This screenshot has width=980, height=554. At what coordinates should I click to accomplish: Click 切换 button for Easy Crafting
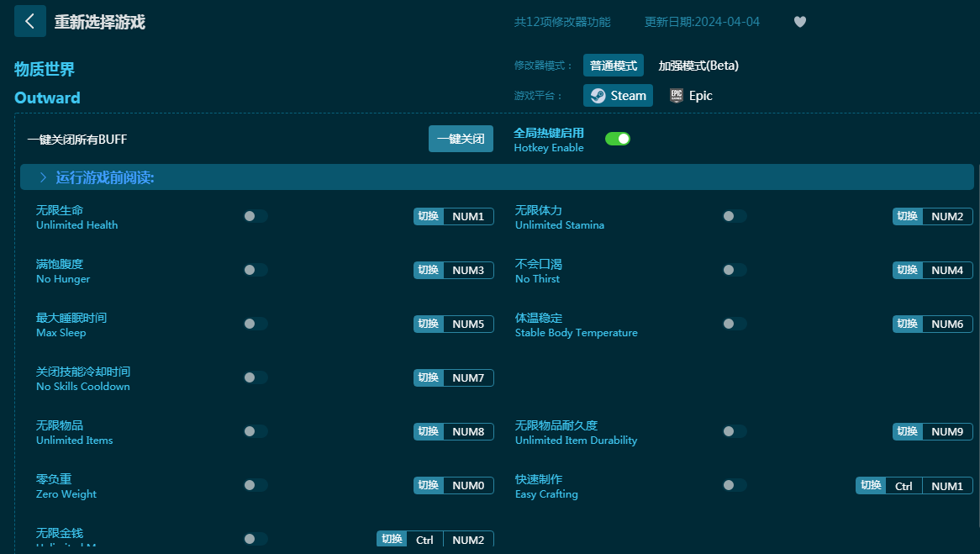point(871,485)
